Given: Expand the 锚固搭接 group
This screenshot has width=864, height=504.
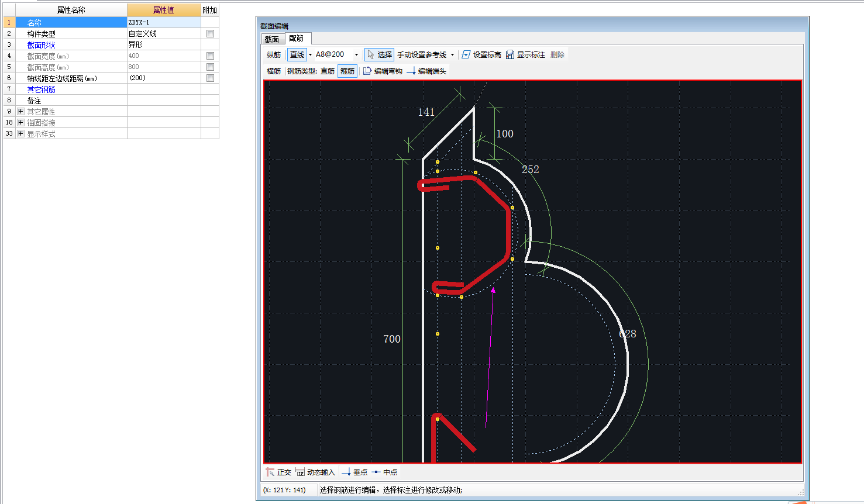Looking at the screenshot, I should 20,122.
